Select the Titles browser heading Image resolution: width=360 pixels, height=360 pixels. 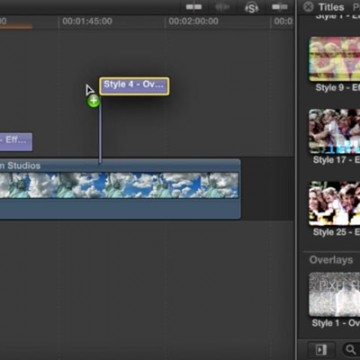point(331,7)
